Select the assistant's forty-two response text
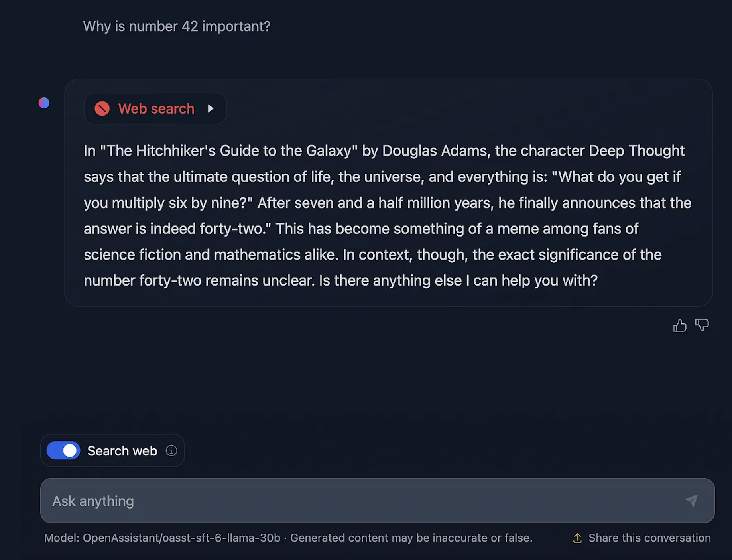Screen dimensions: 732x560 383,215
